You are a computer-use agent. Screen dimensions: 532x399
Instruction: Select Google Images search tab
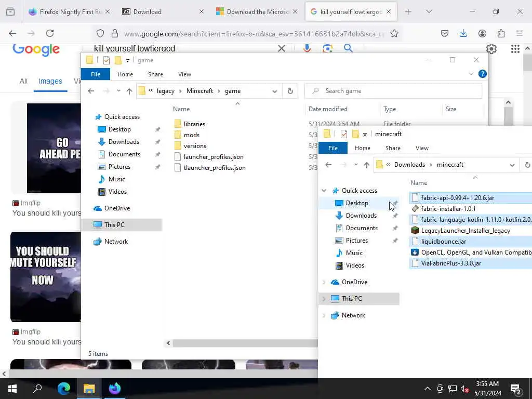point(50,82)
